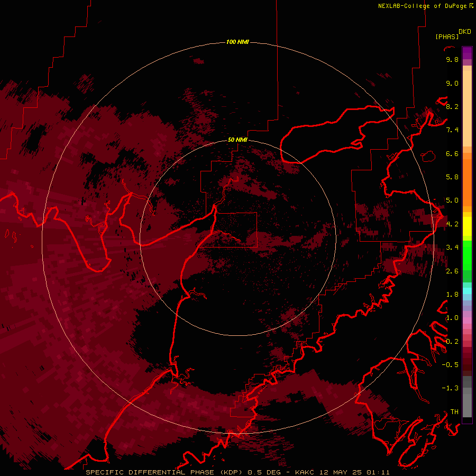Click the 2.6 scale value
476x476 pixels.
(x=452, y=271)
